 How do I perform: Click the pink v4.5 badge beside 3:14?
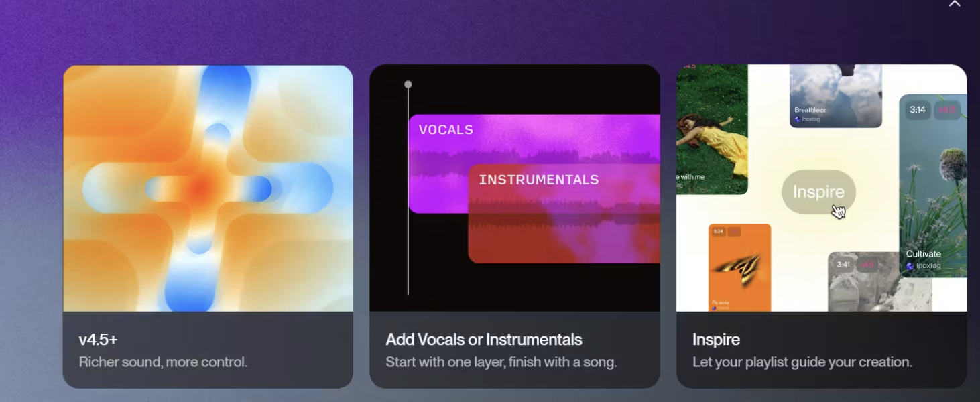pyautogui.click(x=946, y=110)
